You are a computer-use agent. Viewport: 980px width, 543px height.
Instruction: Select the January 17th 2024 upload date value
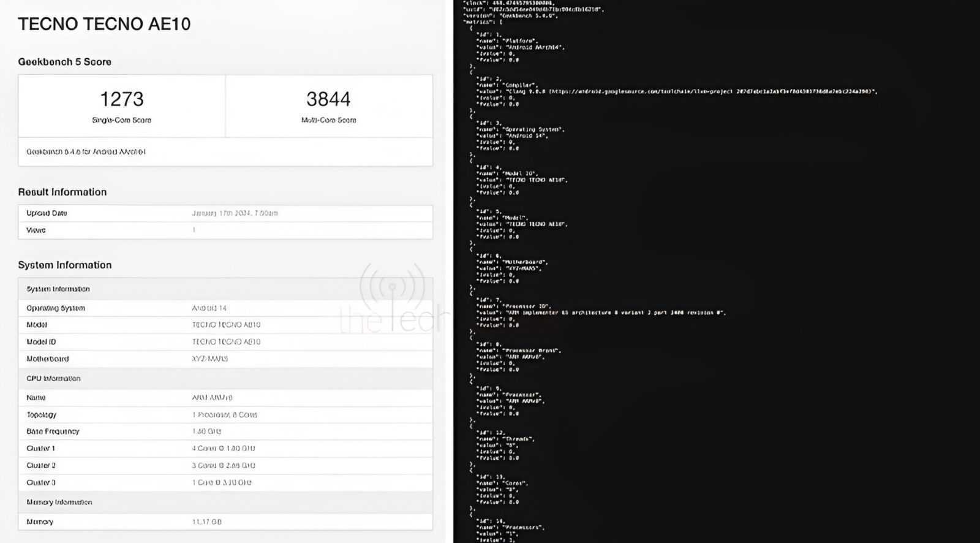pyautogui.click(x=235, y=213)
